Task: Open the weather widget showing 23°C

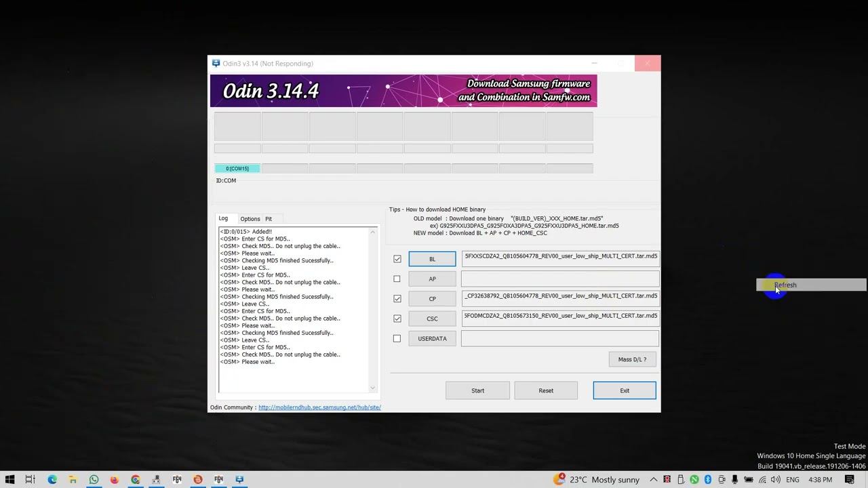Action: point(597,479)
